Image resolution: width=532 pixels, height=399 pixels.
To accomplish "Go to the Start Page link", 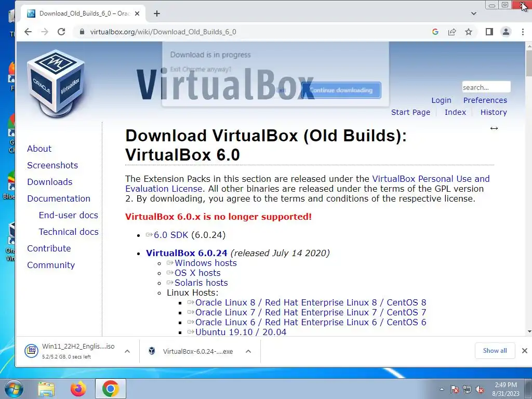I will (410, 112).
